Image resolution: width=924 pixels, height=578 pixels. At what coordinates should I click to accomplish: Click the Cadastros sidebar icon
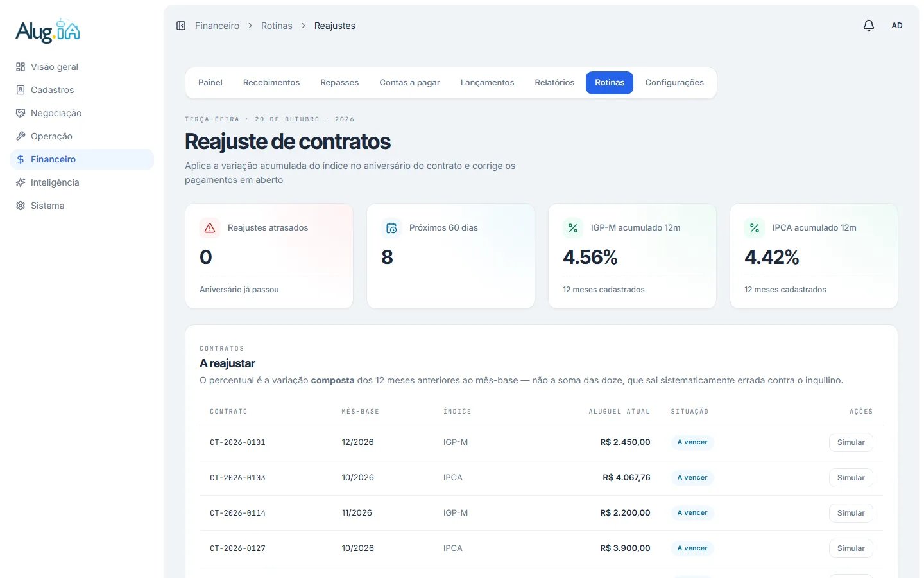(x=21, y=90)
